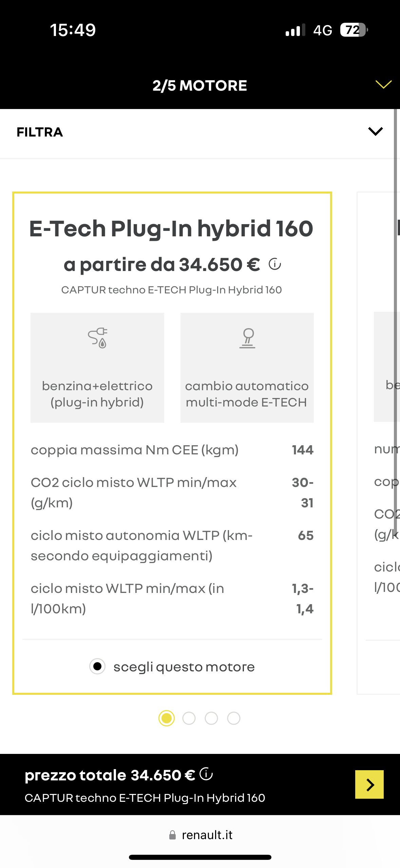Open the E-Tech Plug-In hybrid 160 card title
The image size is (400, 868).
point(171,228)
